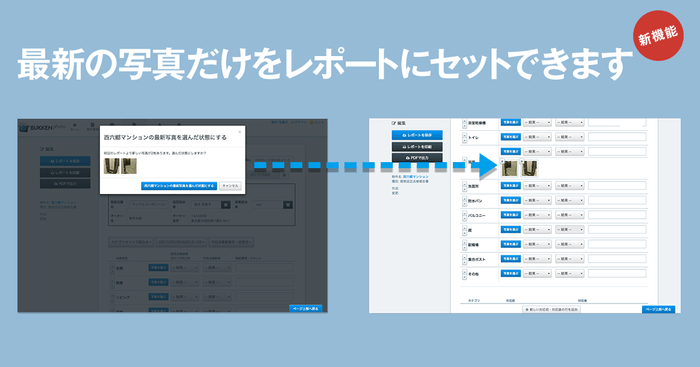Image resolution: width=700 pixels, height=367 pixels.
Task: Click add-row button below the table
Action: (x=551, y=309)
